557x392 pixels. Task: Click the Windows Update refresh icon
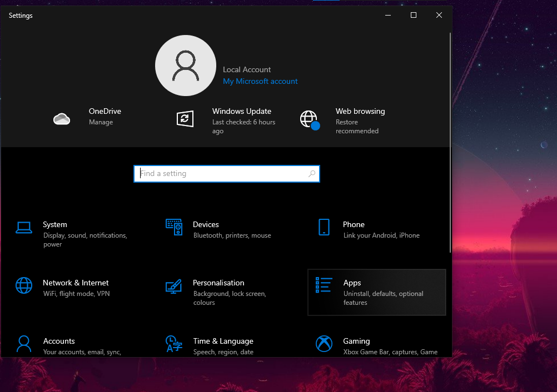[185, 119]
